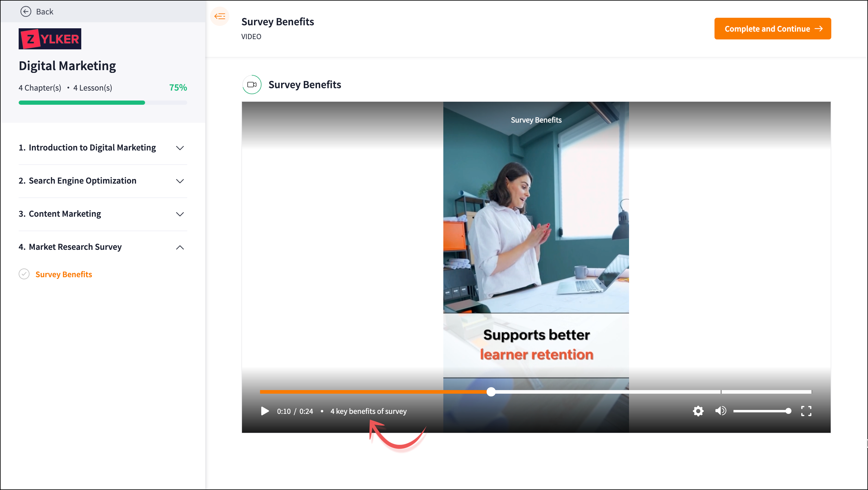868x490 pixels.
Task: Click the second chapter segment of the timeline
Action: pos(766,392)
